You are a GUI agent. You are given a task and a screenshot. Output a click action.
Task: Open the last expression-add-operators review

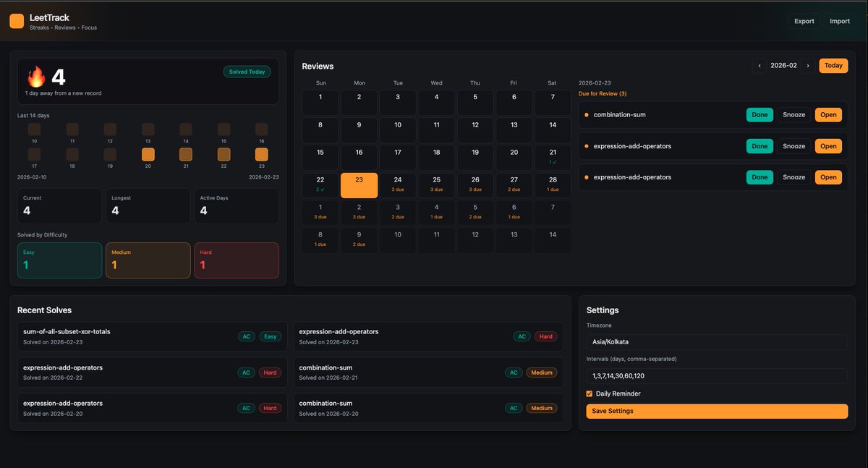point(827,176)
